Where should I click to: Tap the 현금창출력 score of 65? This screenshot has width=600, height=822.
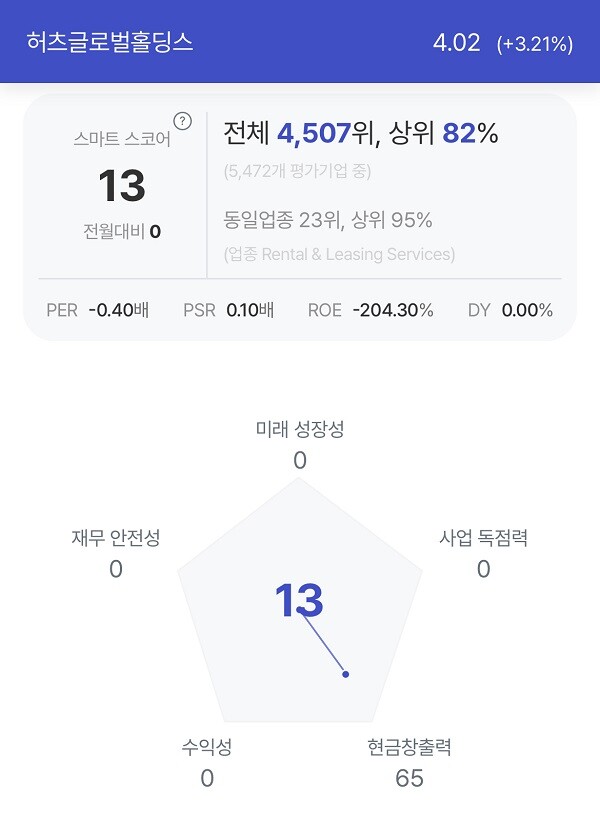[x=409, y=778]
